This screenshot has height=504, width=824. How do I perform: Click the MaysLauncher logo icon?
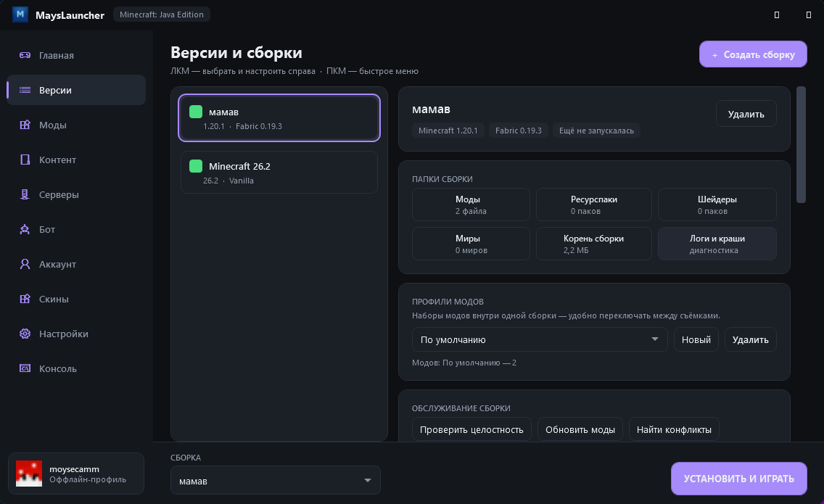click(20, 15)
